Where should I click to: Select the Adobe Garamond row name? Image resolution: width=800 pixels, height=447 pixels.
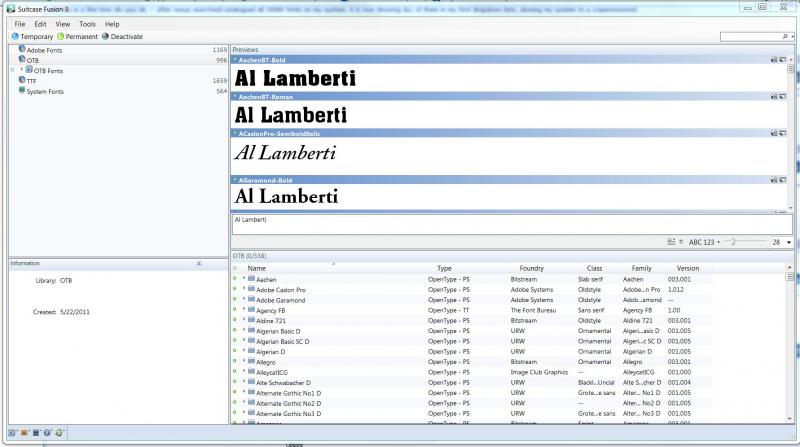(281, 300)
